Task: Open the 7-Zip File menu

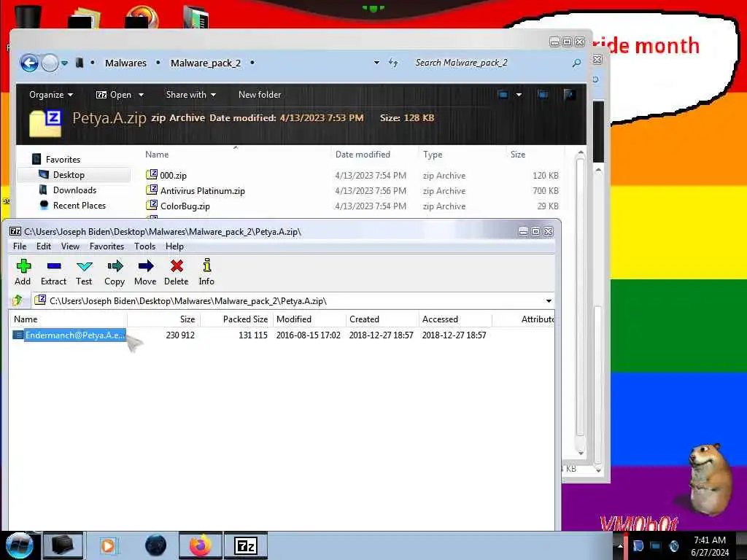Action: tap(20, 246)
